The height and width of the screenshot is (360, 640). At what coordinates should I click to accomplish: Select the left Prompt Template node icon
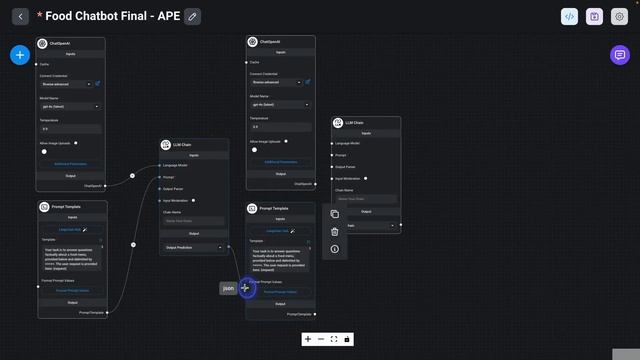pyautogui.click(x=44, y=207)
